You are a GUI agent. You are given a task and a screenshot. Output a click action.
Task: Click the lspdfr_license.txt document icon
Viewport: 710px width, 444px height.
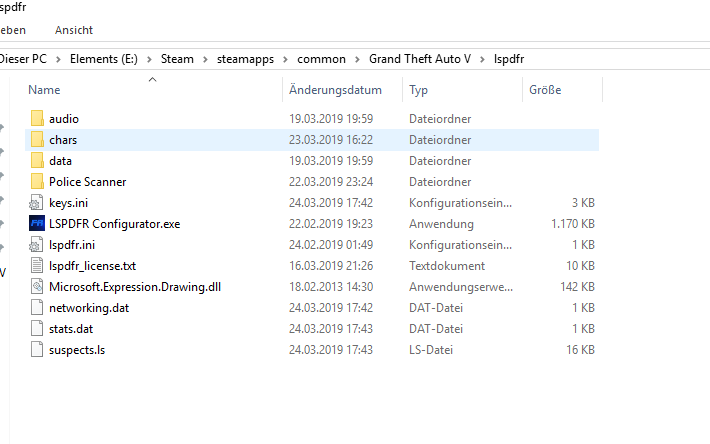click(x=37, y=266)
